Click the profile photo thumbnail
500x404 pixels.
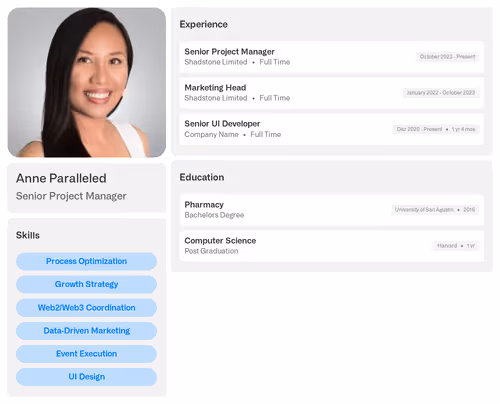pyautogui.click(x=87, y=82)
